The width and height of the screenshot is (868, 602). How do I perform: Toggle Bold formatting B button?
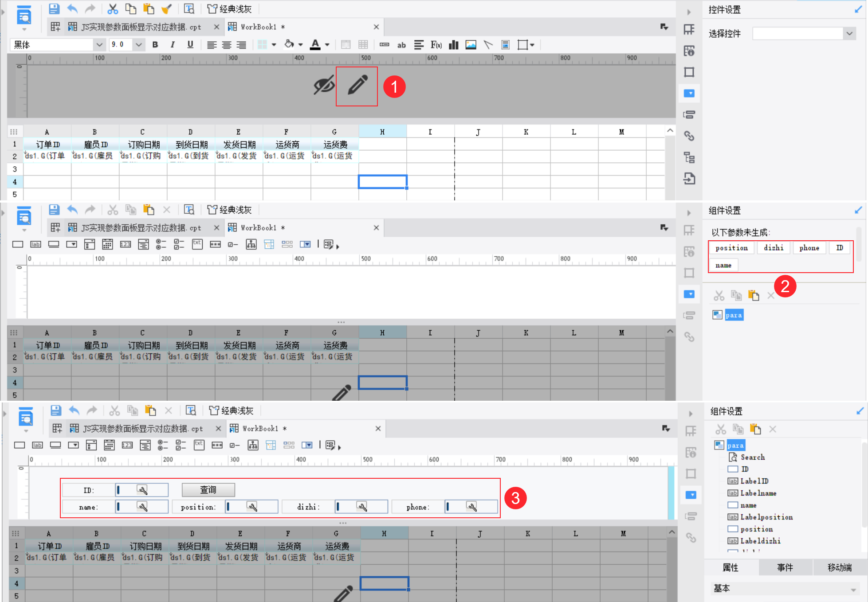(155, 45)
